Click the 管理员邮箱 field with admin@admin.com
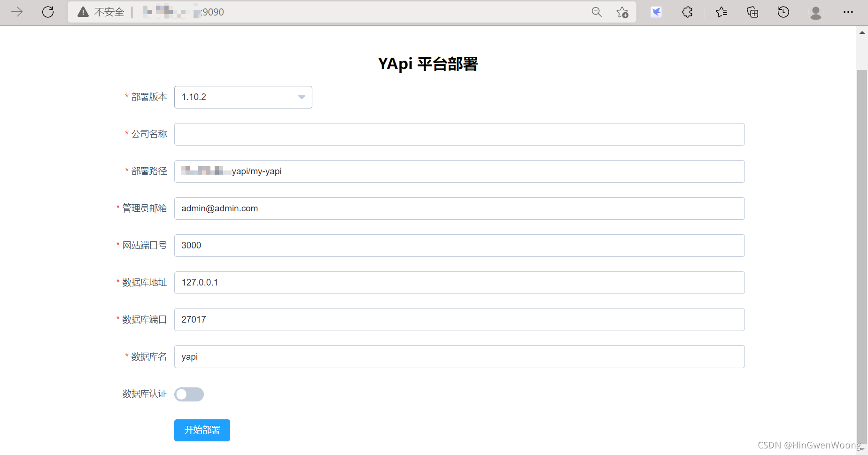The height and width of the screenshot is (455, 868). (459, 208)
